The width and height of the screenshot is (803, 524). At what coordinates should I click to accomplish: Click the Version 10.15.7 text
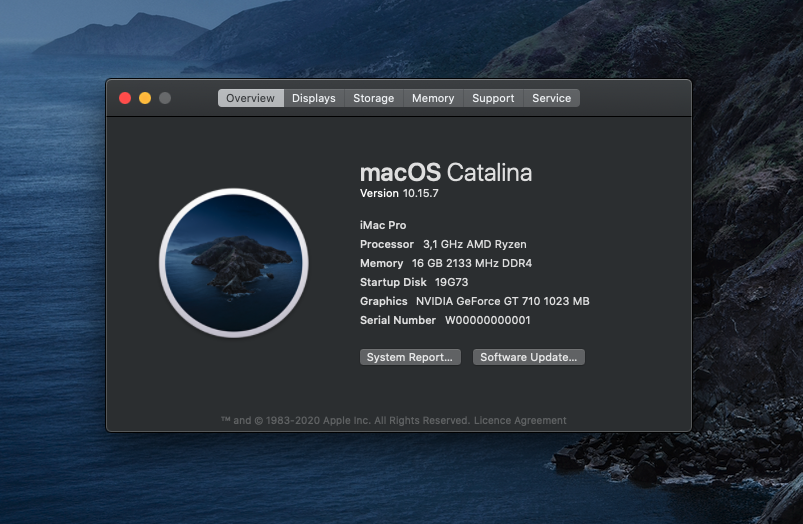point(399,193)
